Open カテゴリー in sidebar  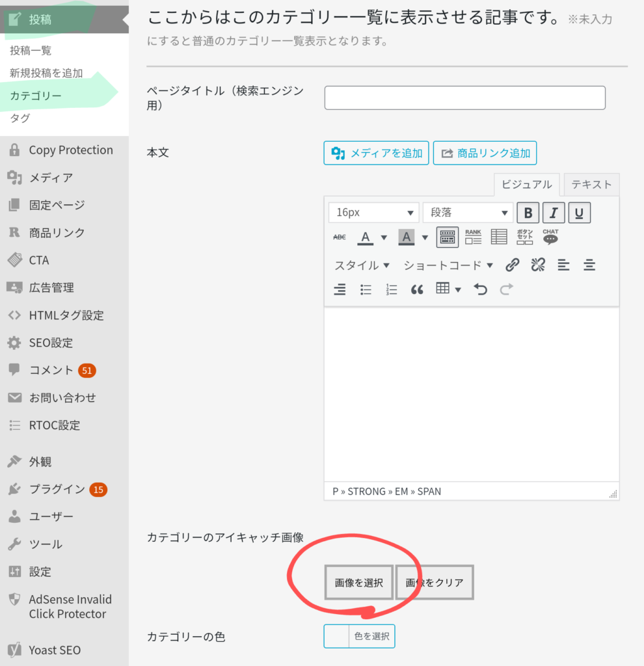(36, 96)
